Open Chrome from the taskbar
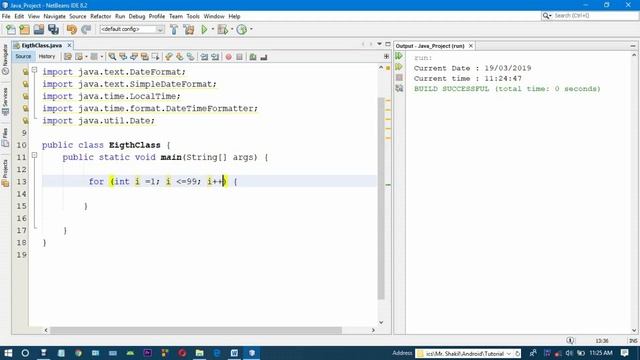 [x=78, y=353]
